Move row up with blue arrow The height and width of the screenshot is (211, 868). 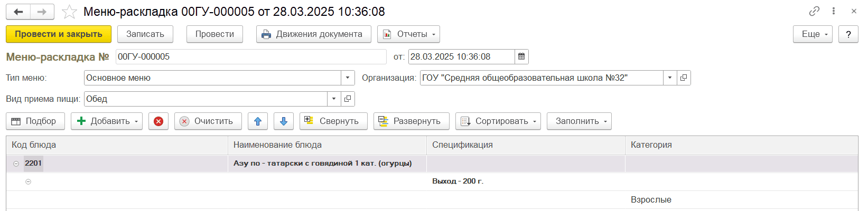(258, 121)
